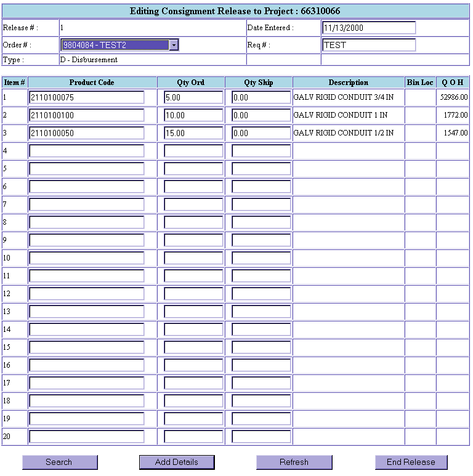Image resolution: width=473 pixels, height=476 pixels.
Task: Click empty Product Code field in item 4
Action: [x=86, y=151]
